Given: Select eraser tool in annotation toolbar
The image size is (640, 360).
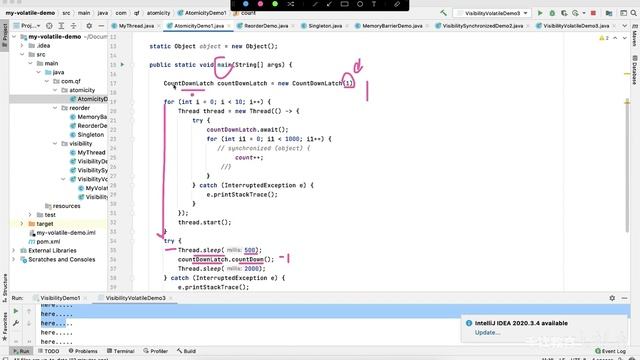Looking at the screenshot, I should 397,4.
